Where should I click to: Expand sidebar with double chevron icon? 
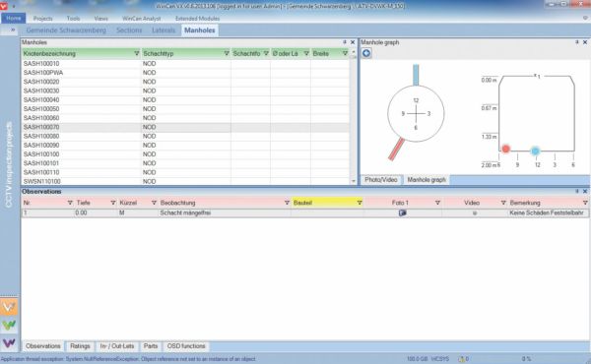pos(13,30)
